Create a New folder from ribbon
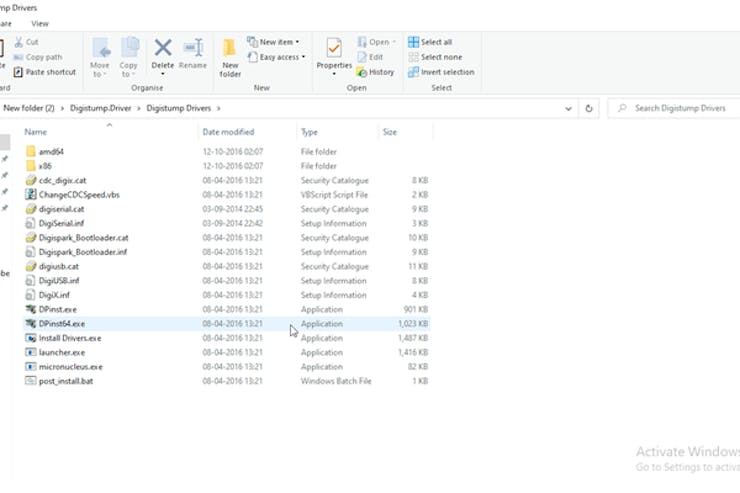The width and height of the screenshot is (740, 493). coord(230,56)
